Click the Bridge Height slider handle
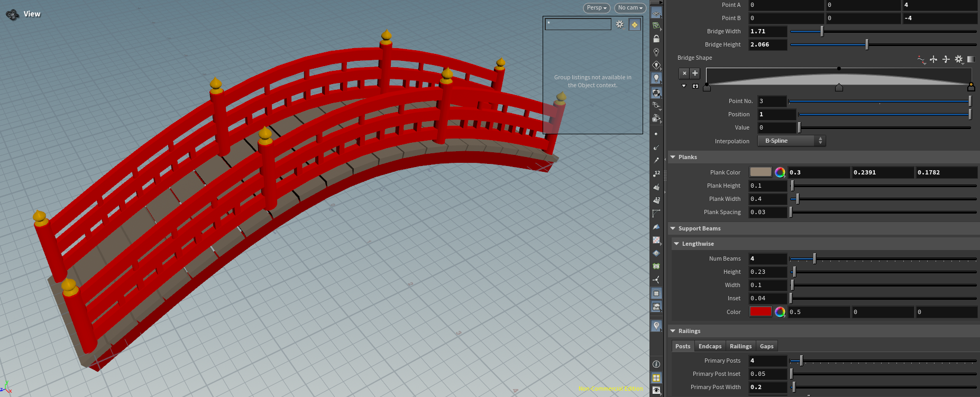Image resolution: width=980 pixels, height=397 pixels. [867, 44]
